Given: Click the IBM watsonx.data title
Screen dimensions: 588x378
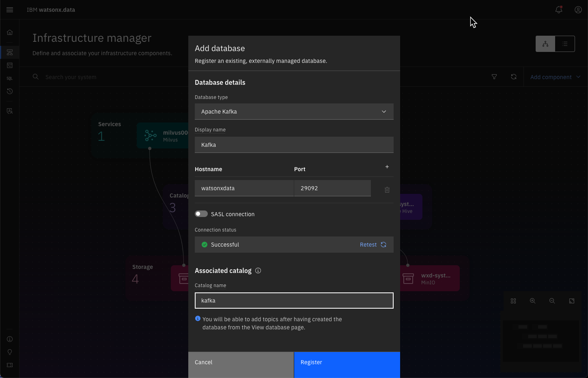Looking at the screenshot, I should pos(51,10).
